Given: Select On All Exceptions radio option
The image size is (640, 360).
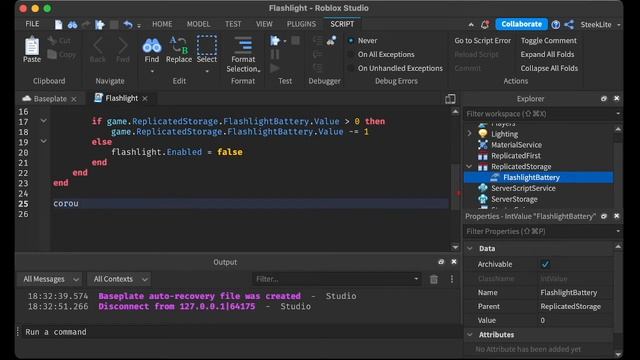Looking at the screenshot, I should point(351,54).
